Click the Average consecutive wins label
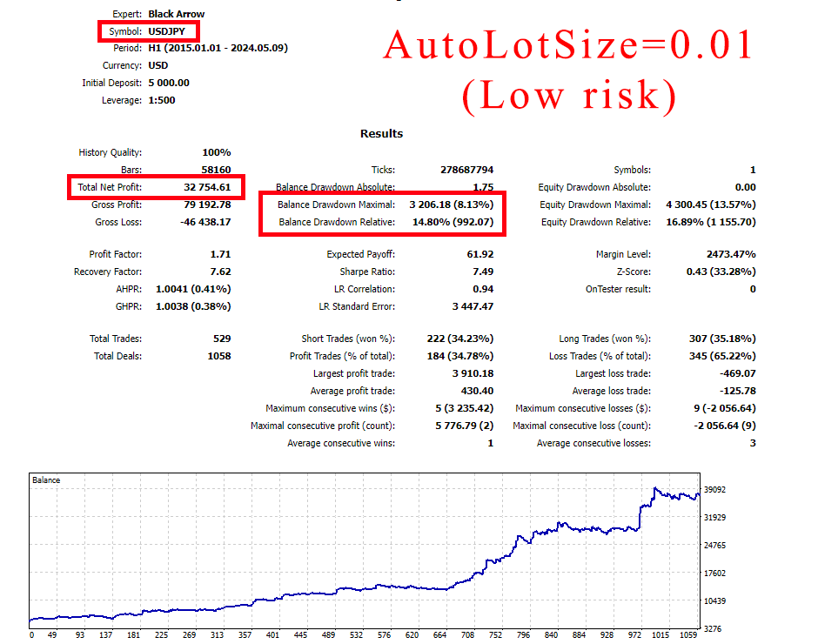This screenshot has height=644, width=818. [341, 443]
